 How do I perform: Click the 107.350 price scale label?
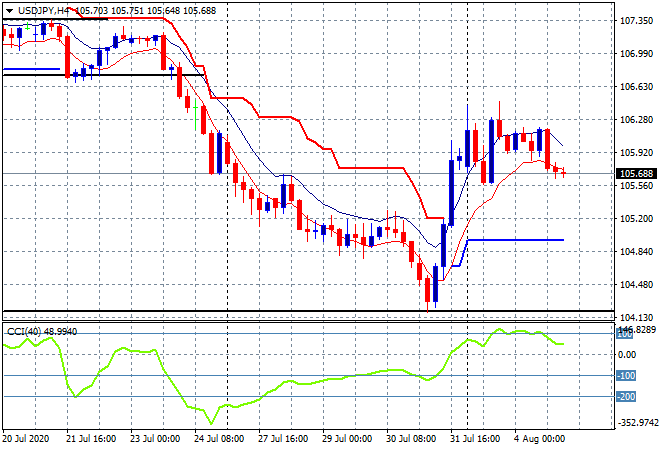coord(636,21)
